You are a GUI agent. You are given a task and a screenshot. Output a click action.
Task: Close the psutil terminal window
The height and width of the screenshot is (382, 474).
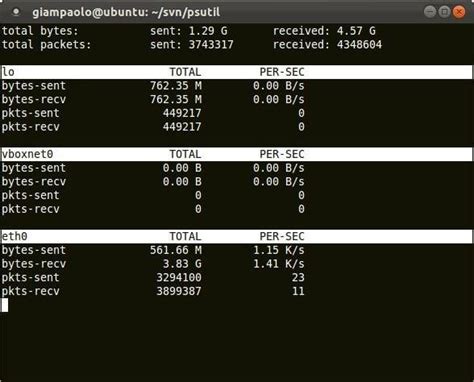point(459,12)
